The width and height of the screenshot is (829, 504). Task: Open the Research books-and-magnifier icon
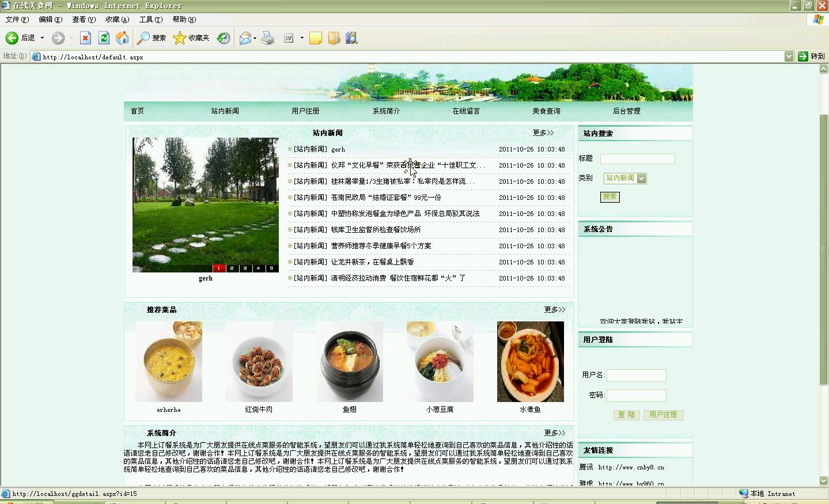351,38
